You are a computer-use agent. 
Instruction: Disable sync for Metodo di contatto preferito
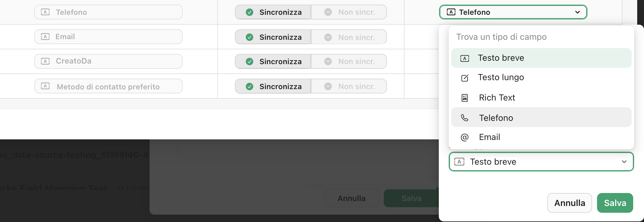pyautogui.click(x=349, y=86)
